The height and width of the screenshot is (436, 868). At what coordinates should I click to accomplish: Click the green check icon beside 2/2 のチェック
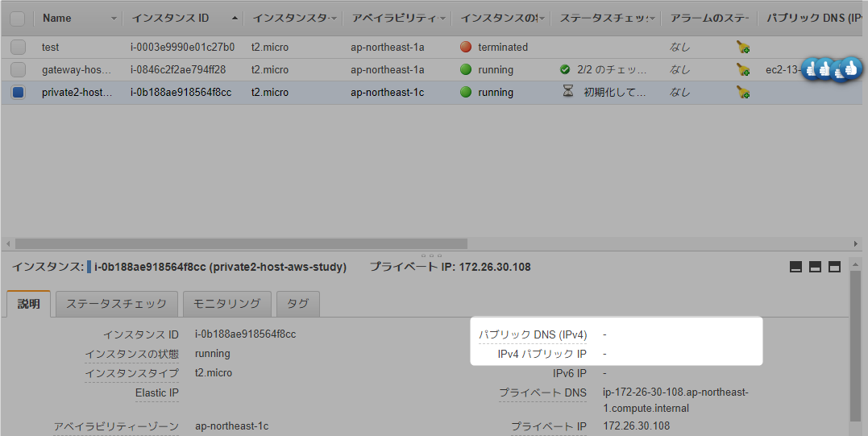[565, 70]
